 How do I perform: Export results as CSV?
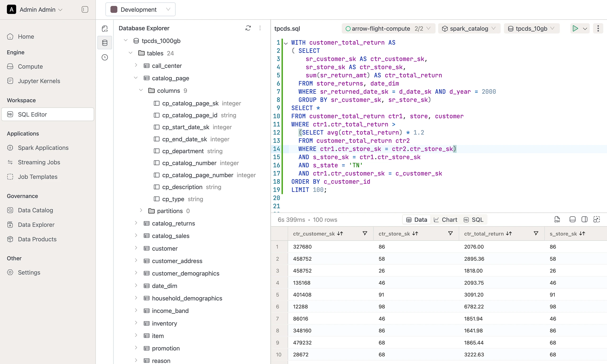(557, 219)
